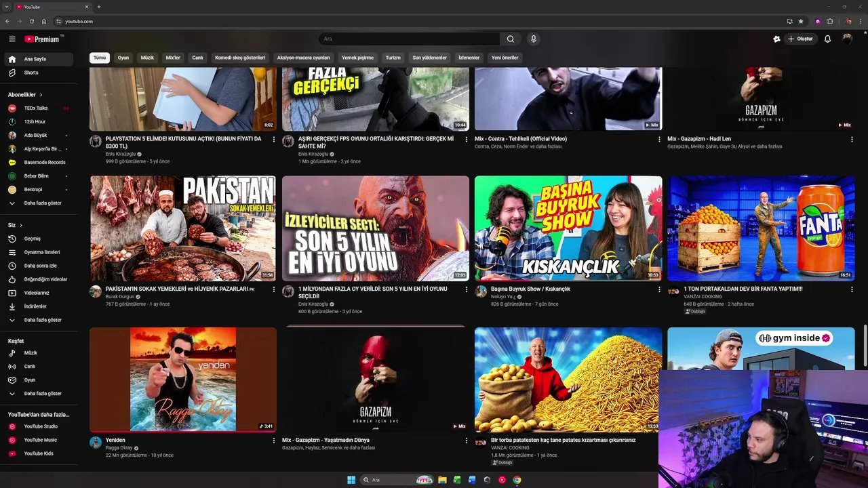Click the YouTube search input field

coord(410,39)
